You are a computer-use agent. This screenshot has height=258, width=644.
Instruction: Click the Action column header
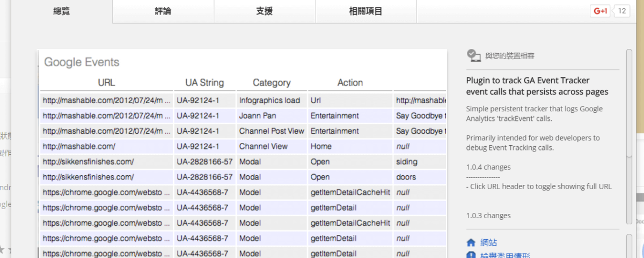pyautogui.click(x=350, y=83)
